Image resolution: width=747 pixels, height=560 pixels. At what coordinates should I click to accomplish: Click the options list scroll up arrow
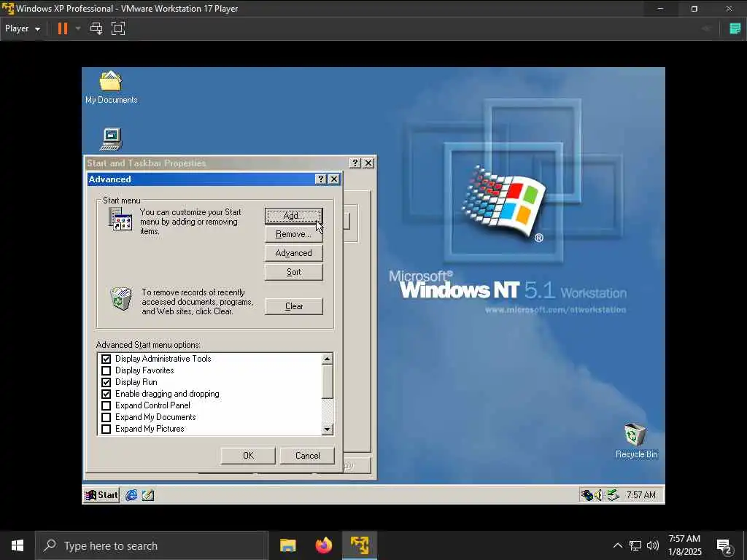point(328,359)
